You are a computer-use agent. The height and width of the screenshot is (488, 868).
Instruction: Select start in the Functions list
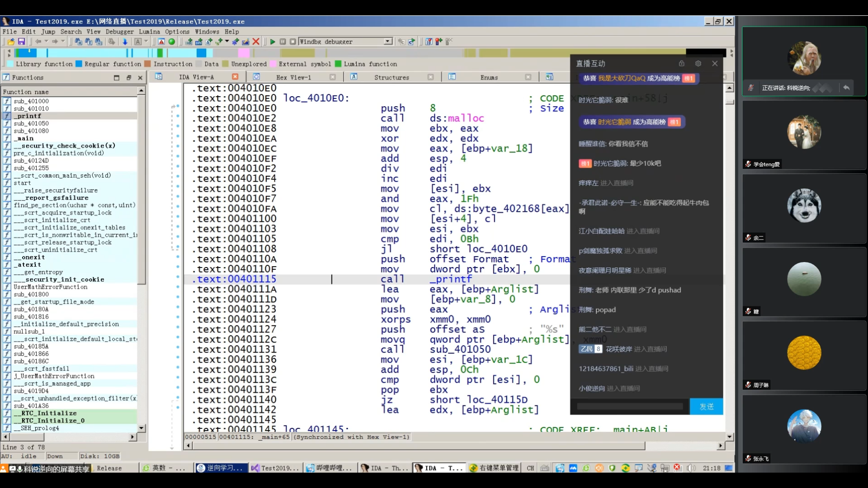22,183
